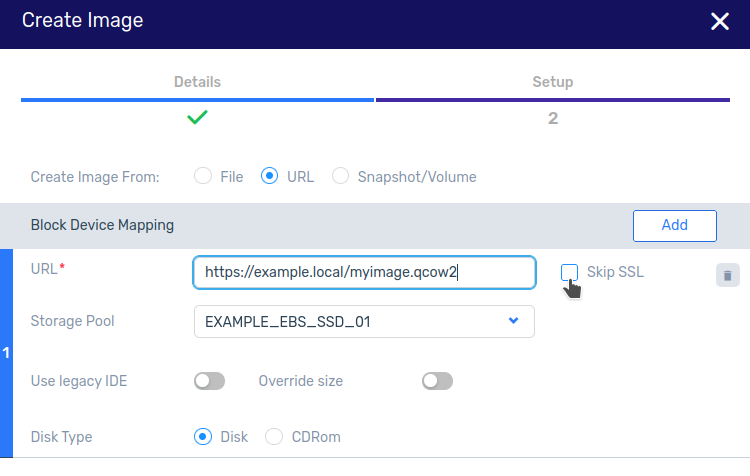Image resolution: width=750 pixels, height=476 pixels.
Task: Select File as image source
Action: pyautogui.click(x=203, y=176)
